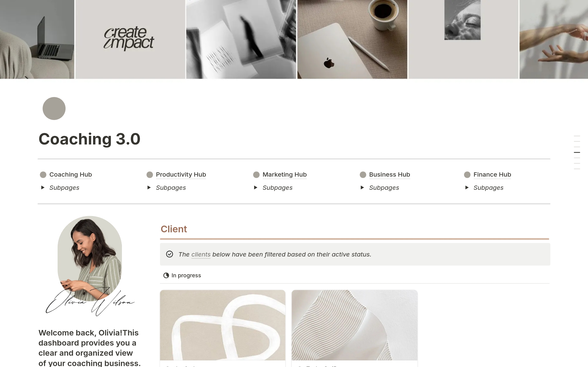Click the Finance Hub circle icon
The image size is (588, 367).
(467, 175)
